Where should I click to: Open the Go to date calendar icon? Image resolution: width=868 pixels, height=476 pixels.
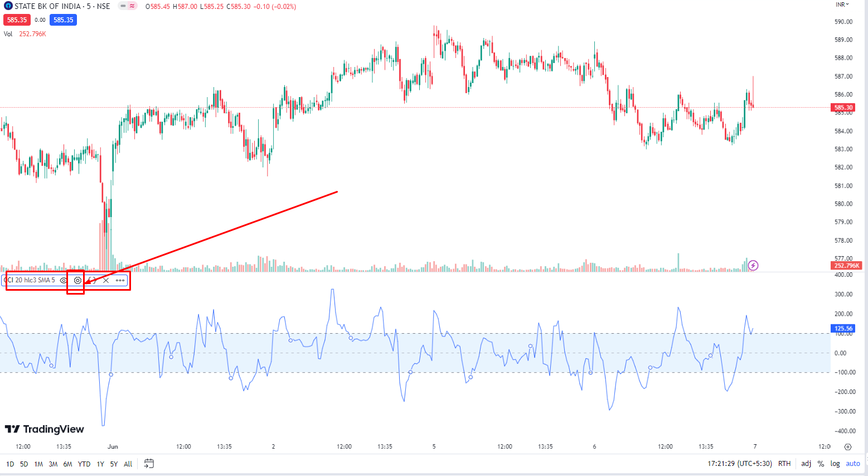[x=148, y=463]
